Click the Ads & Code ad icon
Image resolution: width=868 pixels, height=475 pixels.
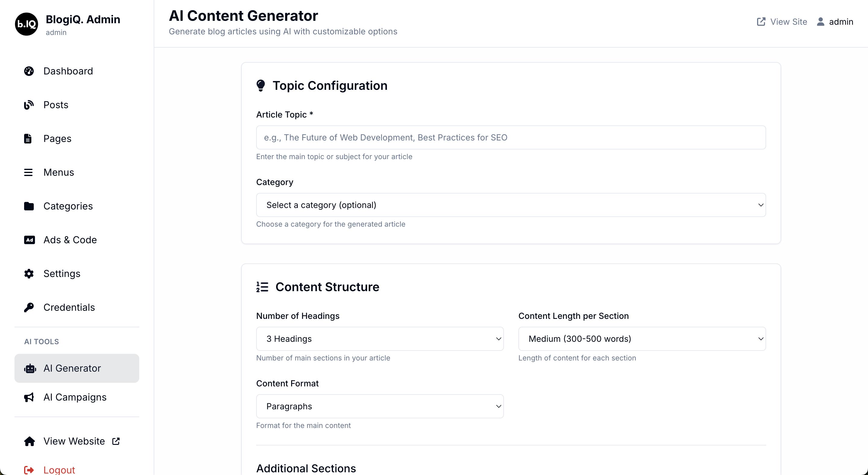coord(29,240)
